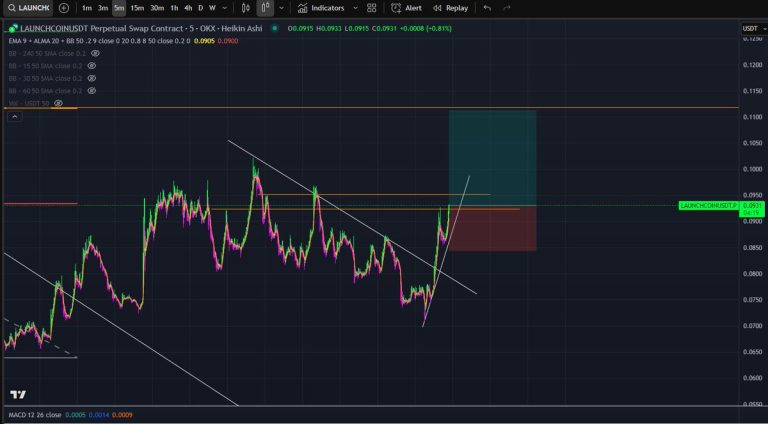Click the red 0.0900 indicator value

point(228,41)
